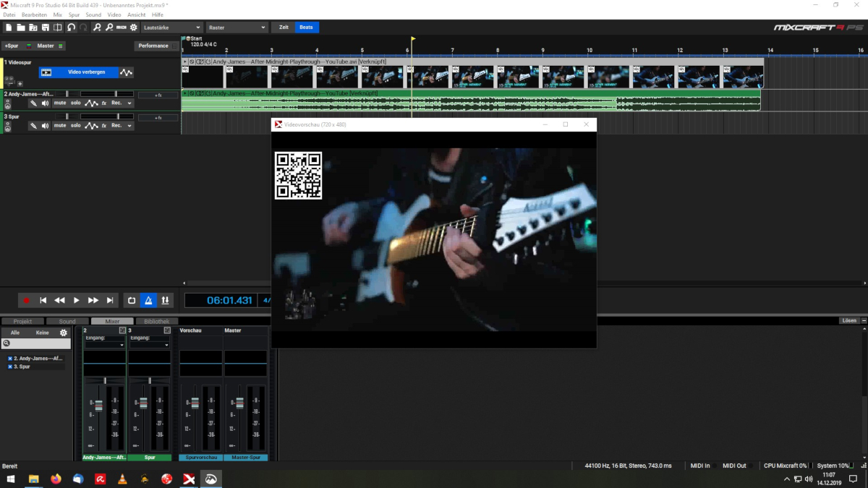Show automation on track 2 Andy-James

91,103
